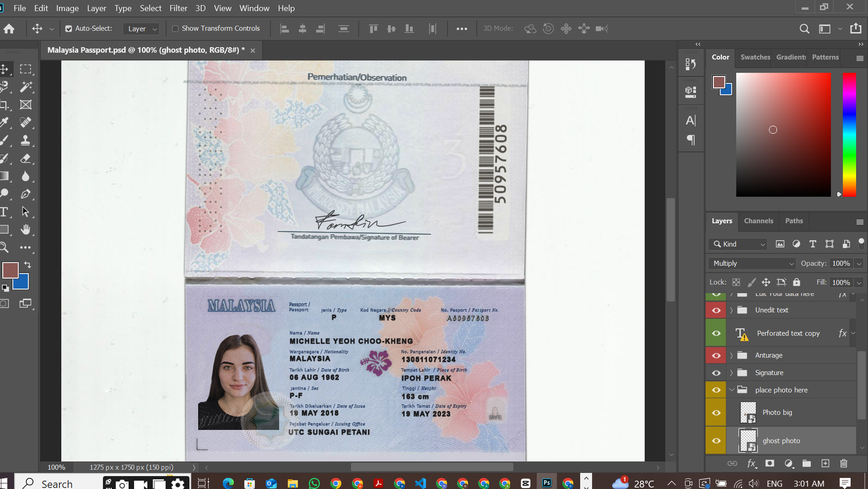The width and height of the screenshot is (868, 489).
Task: Open the Window menu
Action: [x=254, y=8]
